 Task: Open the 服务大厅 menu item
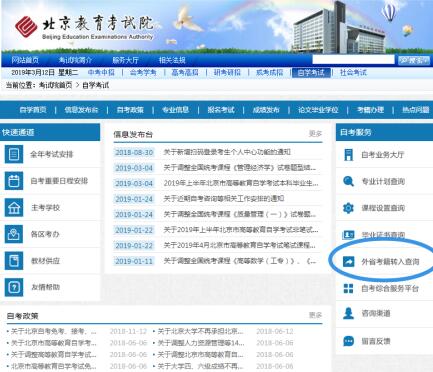coord(125,60)
